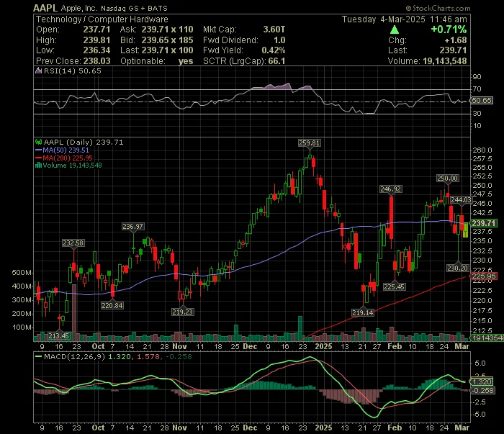This screenshot has width=504, height=434.
Task: Click the 225.45 low price annotation
Action: tap(394, 287)
